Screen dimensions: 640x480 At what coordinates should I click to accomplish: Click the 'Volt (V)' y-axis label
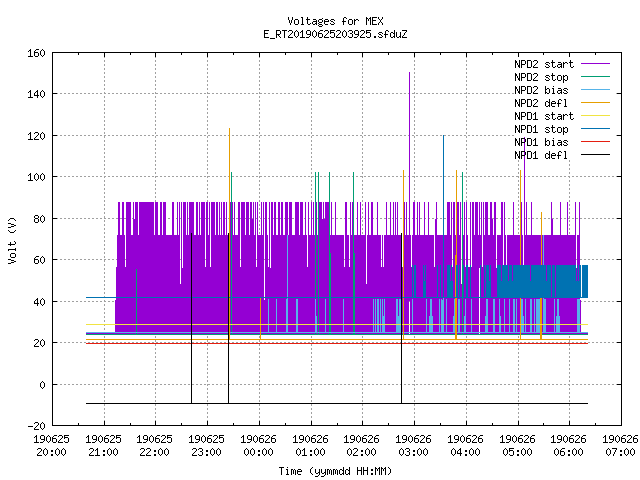click(12, 240)
